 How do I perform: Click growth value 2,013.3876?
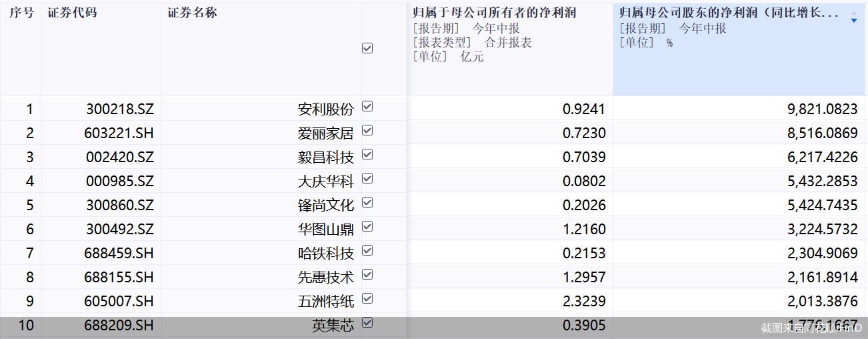click(823, 302)
